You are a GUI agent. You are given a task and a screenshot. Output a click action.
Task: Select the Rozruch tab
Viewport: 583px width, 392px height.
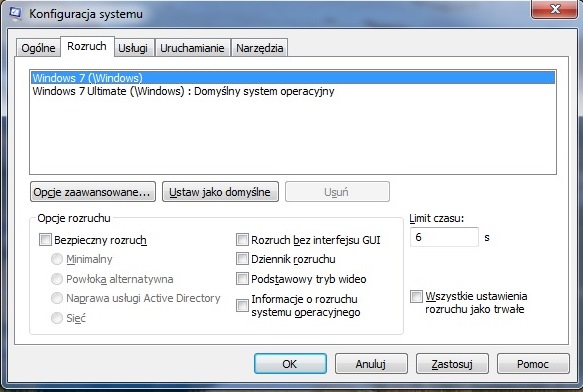point(87,46)
